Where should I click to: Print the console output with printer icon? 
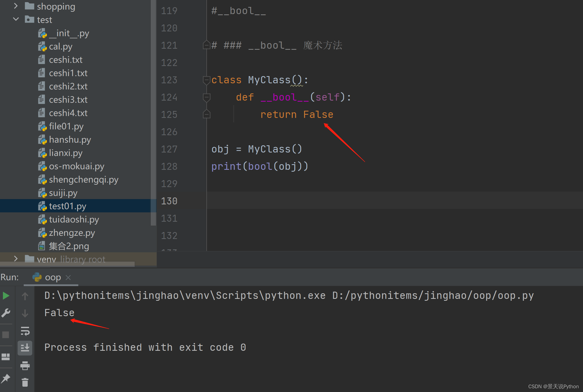[25, 366]
